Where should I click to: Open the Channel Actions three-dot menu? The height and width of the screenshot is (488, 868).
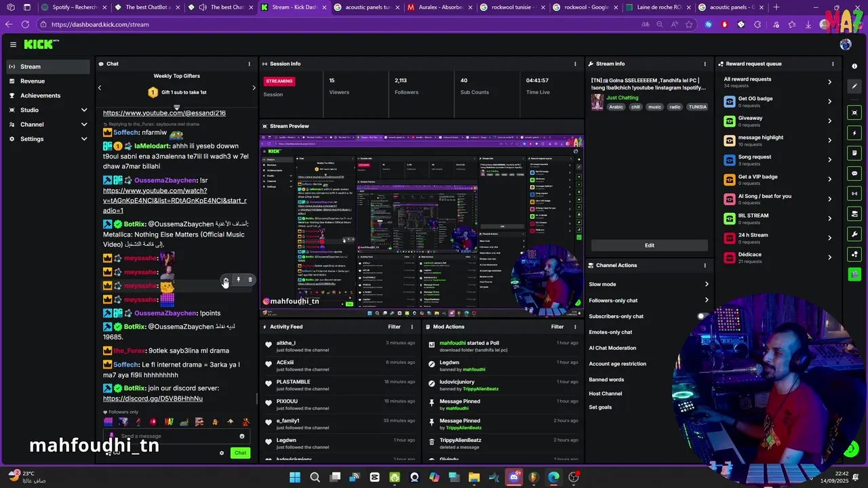click(x=705, y=266)
